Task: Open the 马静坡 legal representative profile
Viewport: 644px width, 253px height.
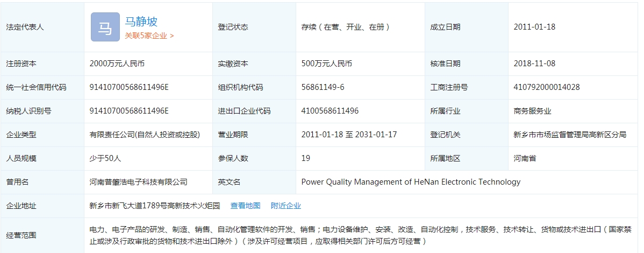Action: [141, 22]
